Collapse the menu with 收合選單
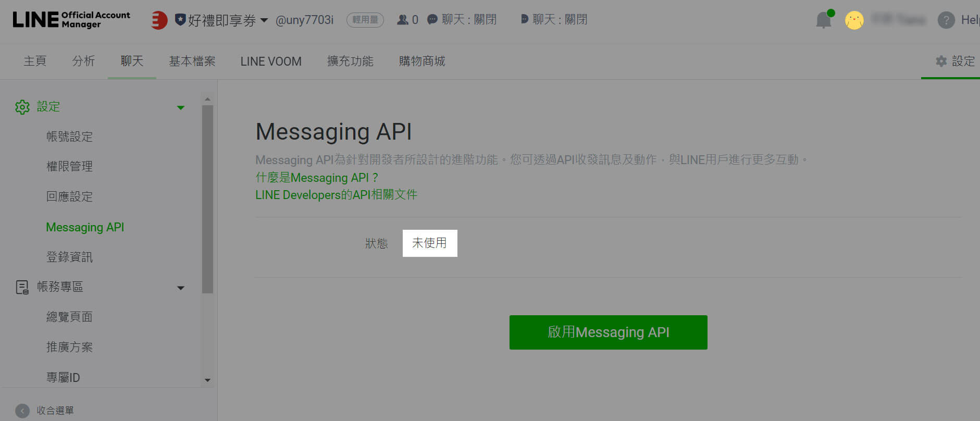This screenshot has height=421, width=980. coord(45,411)
